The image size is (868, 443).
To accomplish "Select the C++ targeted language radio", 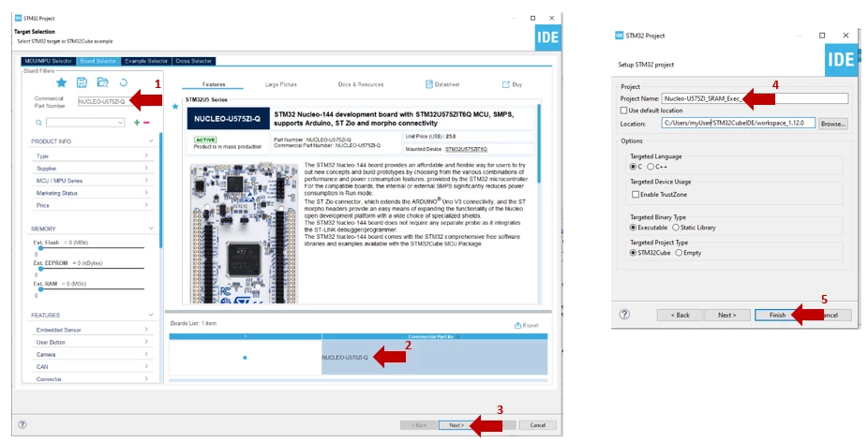I will coord(650,167).
